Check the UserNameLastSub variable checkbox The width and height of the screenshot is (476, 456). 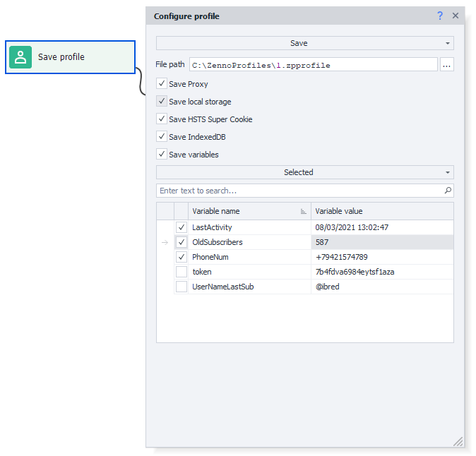click(x=182, y=287)
